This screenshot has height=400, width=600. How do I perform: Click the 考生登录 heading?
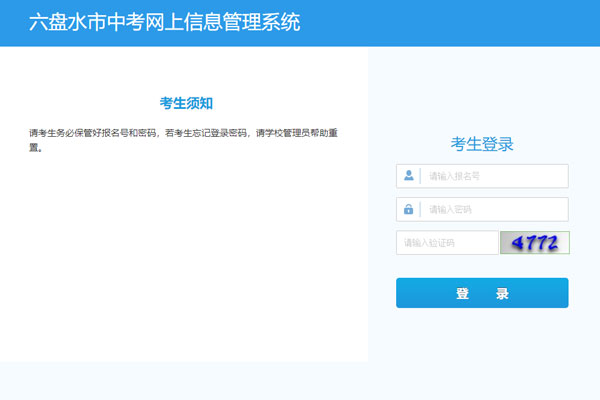coord(482,144)
